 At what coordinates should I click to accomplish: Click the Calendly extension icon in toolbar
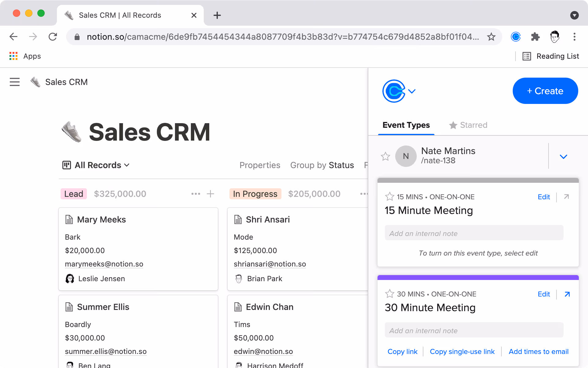516,37
